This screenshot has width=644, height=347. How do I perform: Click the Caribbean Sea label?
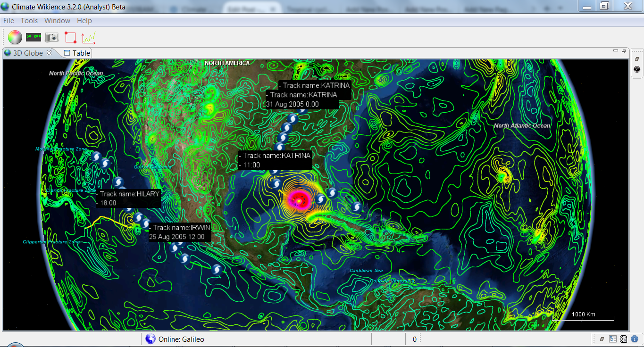pyautogui.click(x=366, y=271)
